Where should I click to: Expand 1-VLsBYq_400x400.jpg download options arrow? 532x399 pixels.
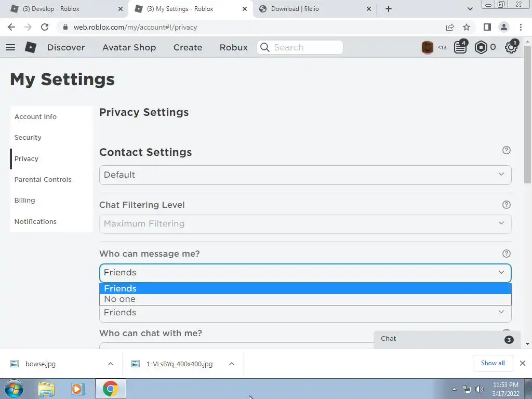coord(232,364)
